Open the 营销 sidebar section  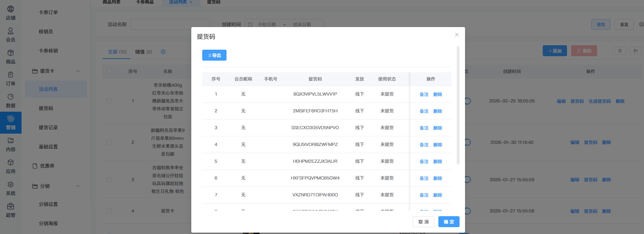[11, 123]
